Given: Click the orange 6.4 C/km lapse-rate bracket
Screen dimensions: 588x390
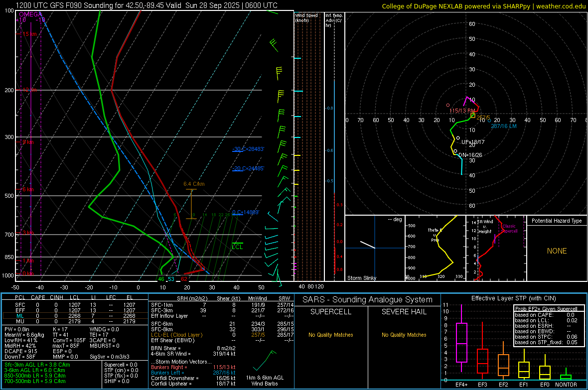Looking at the screenshot, I should [x=191, y=204].
